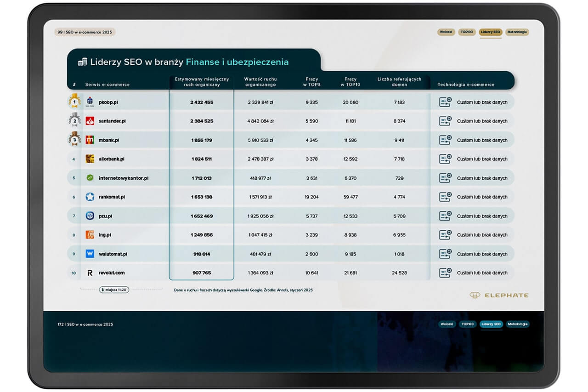Click the ing.pl logo icon
This screenshot has height=392, width=588.
click(x=90, y=235)
